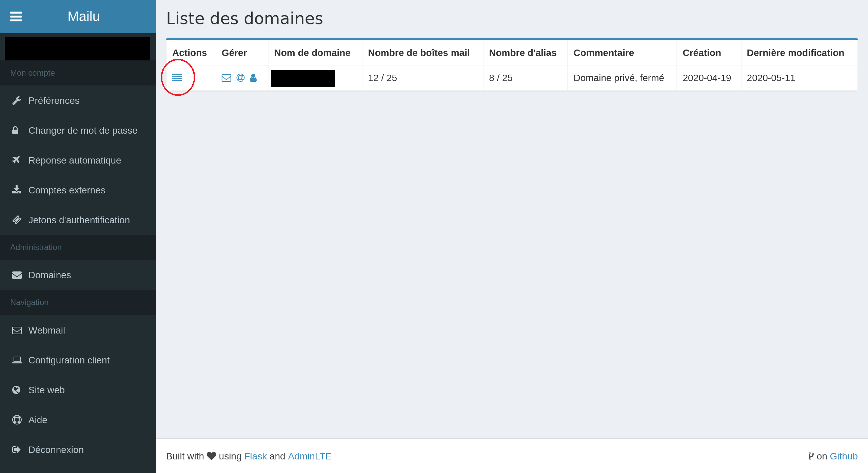Toggle the sidebar with the hamburger icon
The width and height of the screenshot is (868, 473).
pos(16,16)
